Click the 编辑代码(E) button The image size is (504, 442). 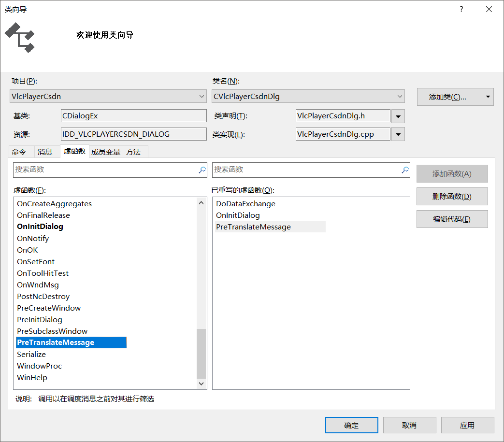[452, 219]
